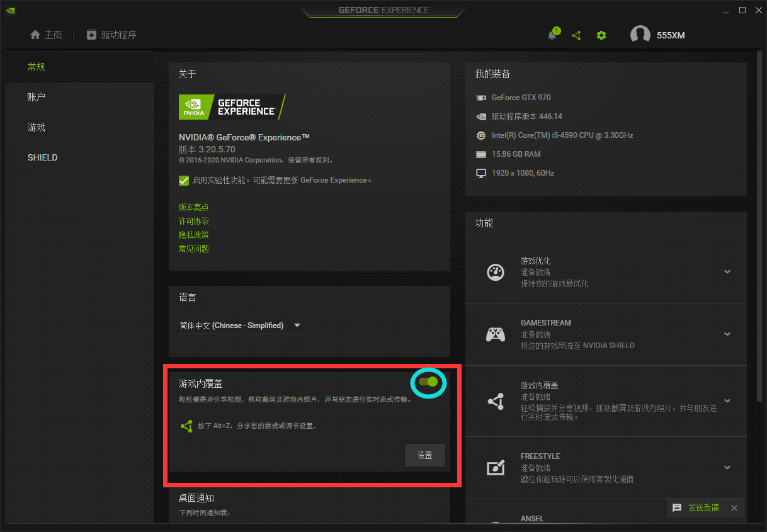Click the 版本 3.20.5.70 text
Screen dimensions: 767x532
click(x=207, y=149)
